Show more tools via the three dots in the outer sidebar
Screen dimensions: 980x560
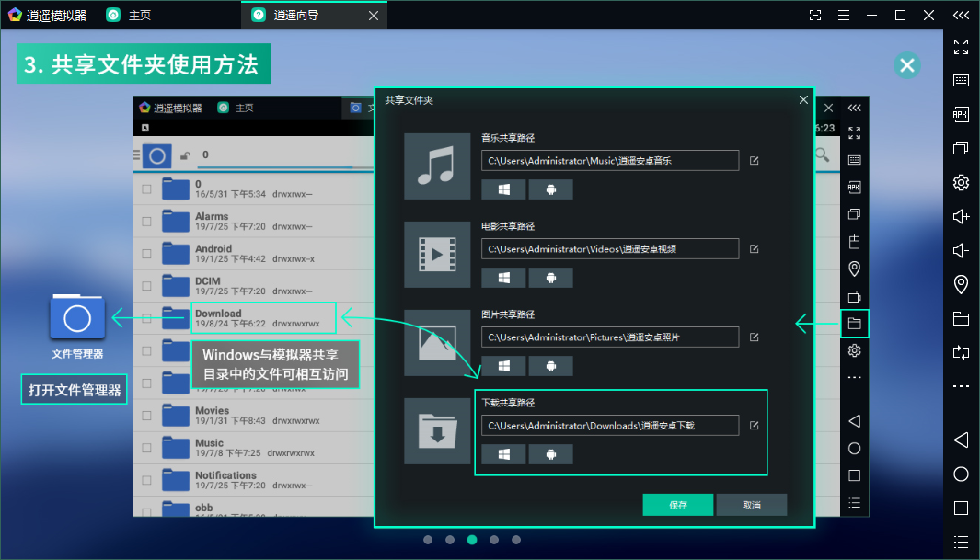pos(961,386)
